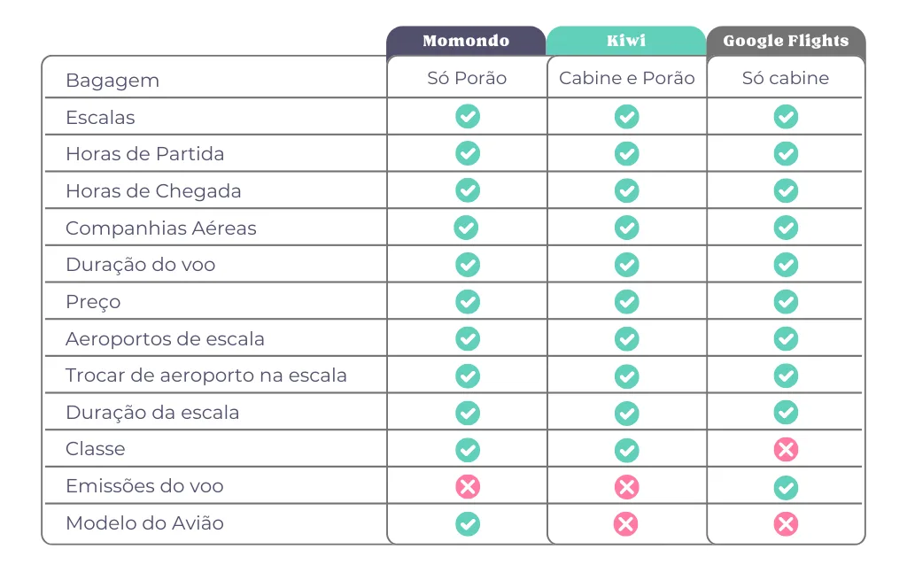Screen dimensions: 907x588
Task: Click the Momondo checkmark for Companhias Aéreas
Action: (466, 228)
